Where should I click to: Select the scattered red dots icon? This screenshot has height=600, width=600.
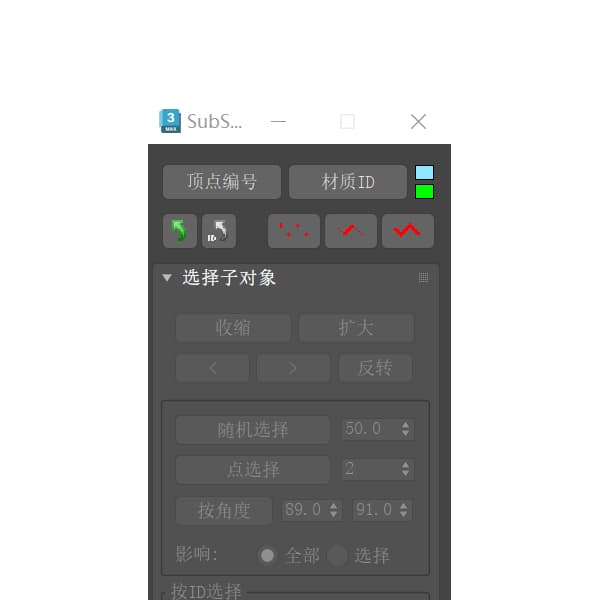click(x=293, y=231)
